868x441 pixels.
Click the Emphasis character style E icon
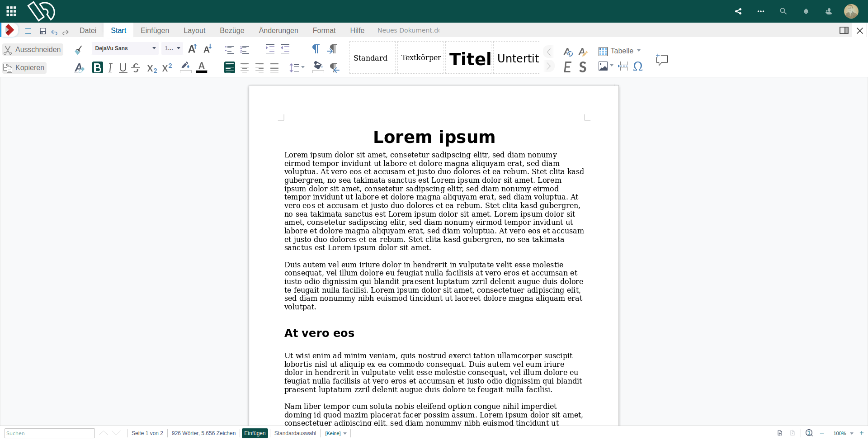click(x=567, y=67)
